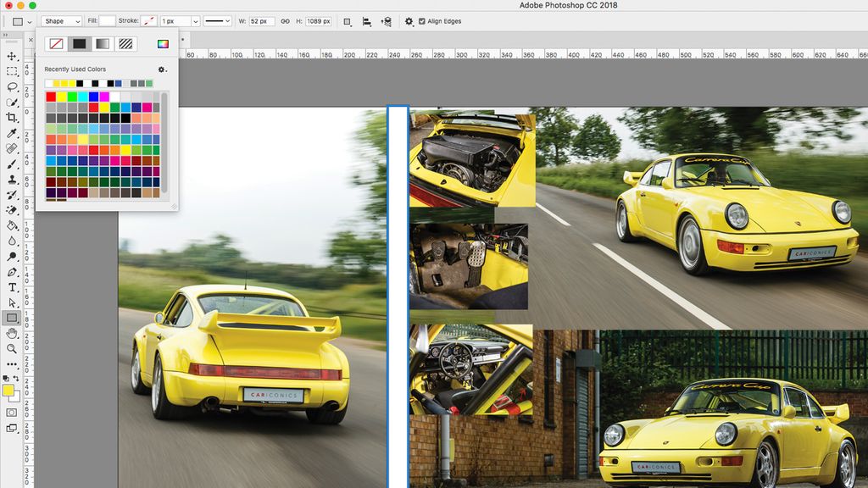
Task: Select the Gradient tool
Action: (x=11, y=225)
